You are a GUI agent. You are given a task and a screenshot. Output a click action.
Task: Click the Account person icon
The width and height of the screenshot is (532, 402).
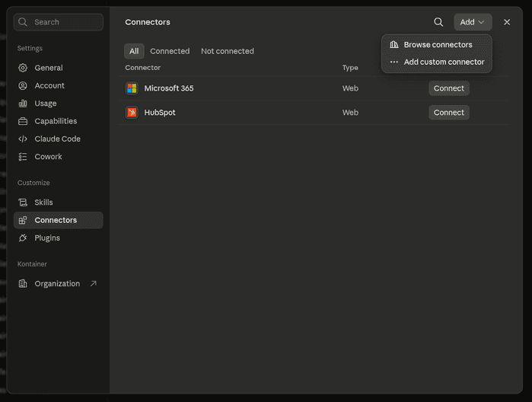click(23, 85)
